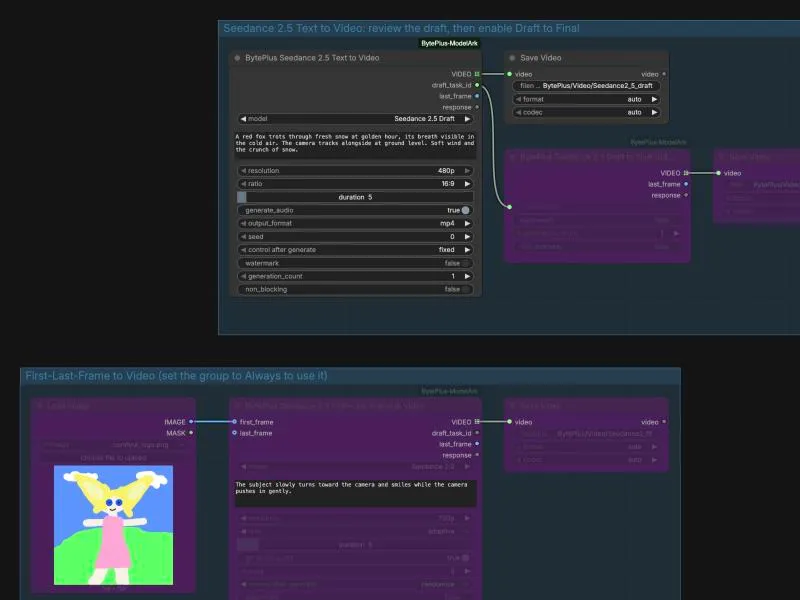The height and width of the screenshot is (600, 800).
Task: Open the format auto dropdown in Save Video
Action: point(587,99)
